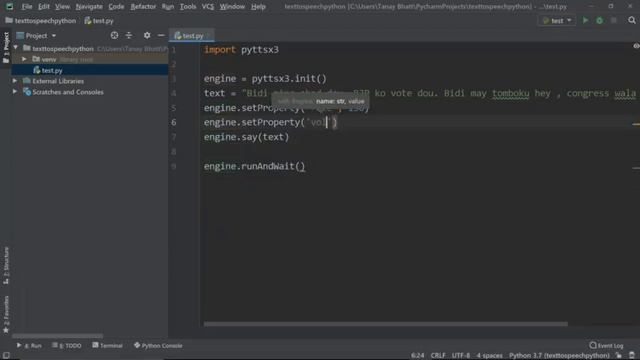Open the test run configuration dropdown
640x360 pixels.
coord(557,20)
